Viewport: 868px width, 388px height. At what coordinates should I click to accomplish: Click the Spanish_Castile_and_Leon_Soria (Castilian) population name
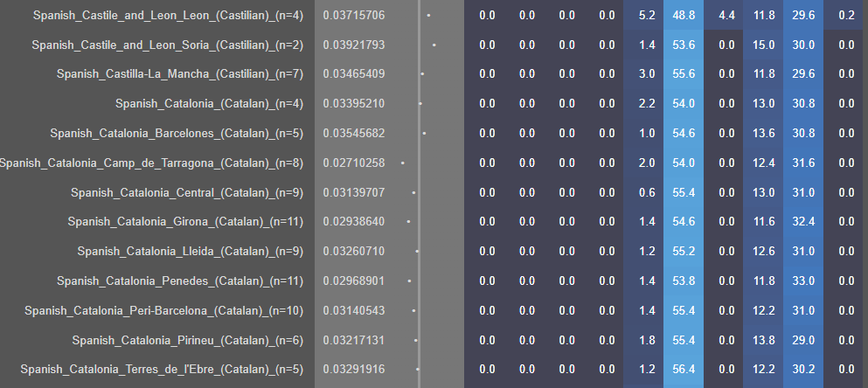pyautogui.click(x=167, y=45)
